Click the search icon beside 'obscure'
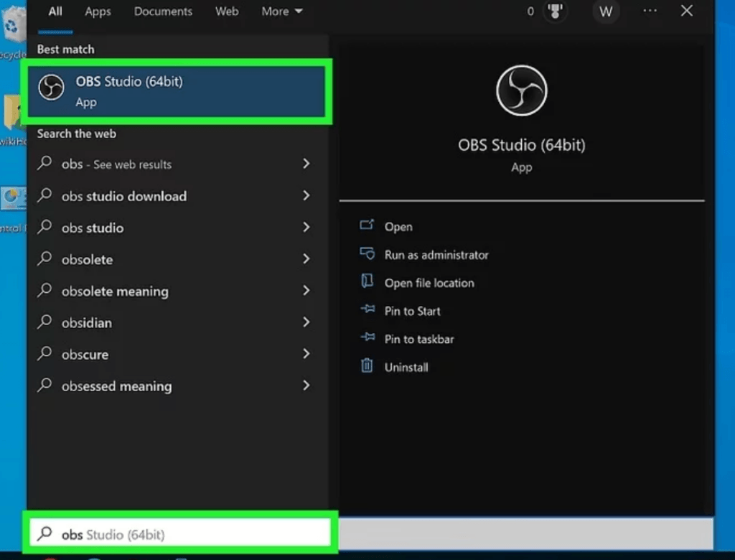735x560 pixels. point(45,353)
